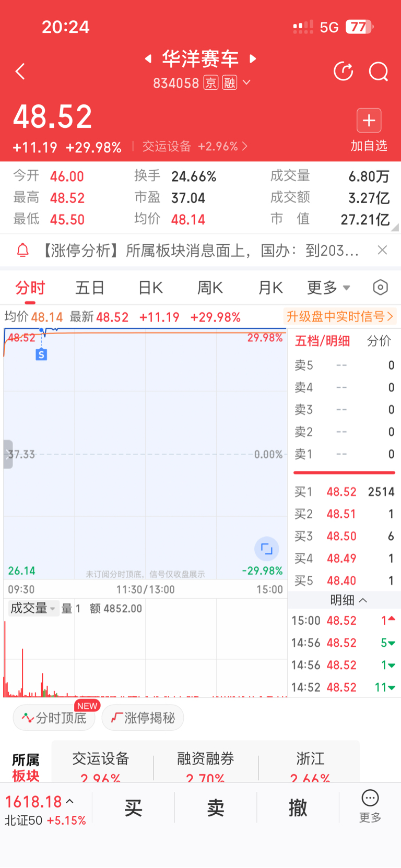Expand the stats panel corner triangle
The width and height of the screenshot is (401, 868).
pos(395,227)
